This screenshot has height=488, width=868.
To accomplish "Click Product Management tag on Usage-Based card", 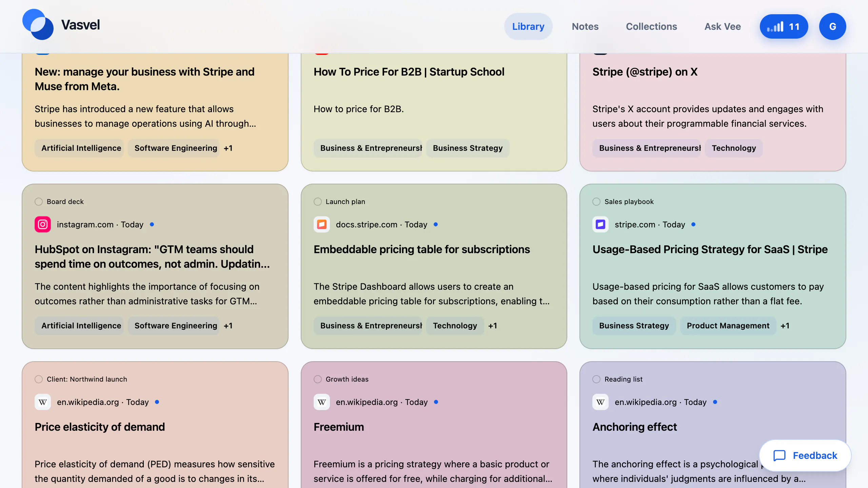I will pos(728,326).
